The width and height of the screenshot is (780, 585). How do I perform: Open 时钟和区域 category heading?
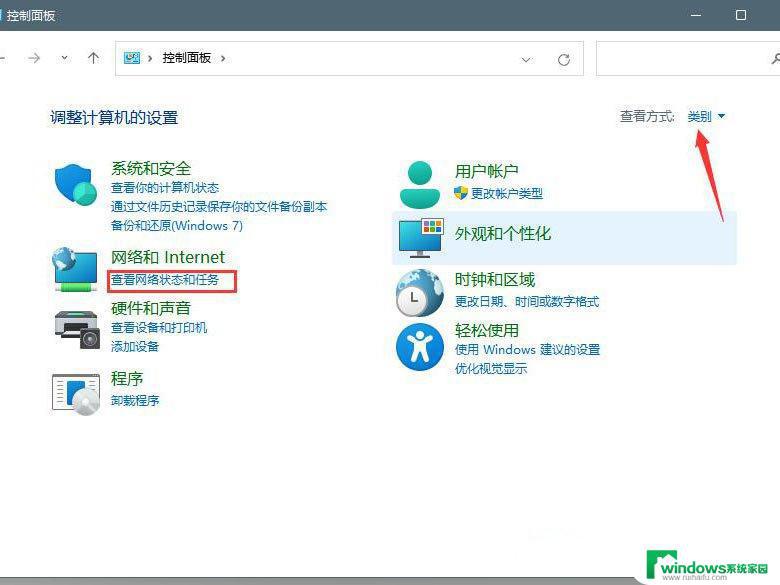(x=494, y=280)
